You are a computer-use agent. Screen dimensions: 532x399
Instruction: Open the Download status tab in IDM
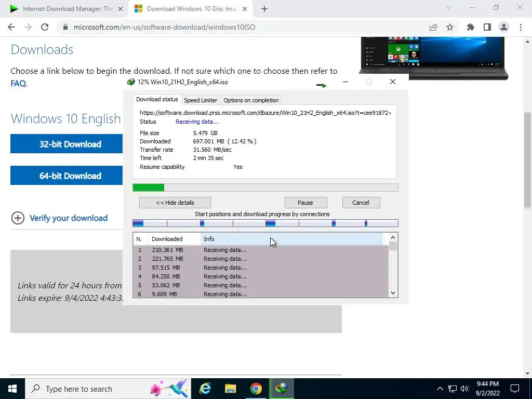pyautogui.click(x=157, y=99)
